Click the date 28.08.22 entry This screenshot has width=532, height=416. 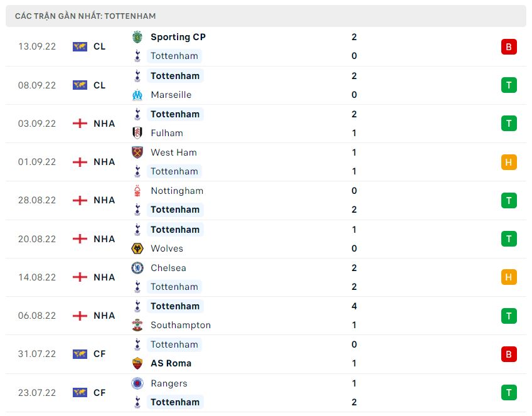coord(38,200)
